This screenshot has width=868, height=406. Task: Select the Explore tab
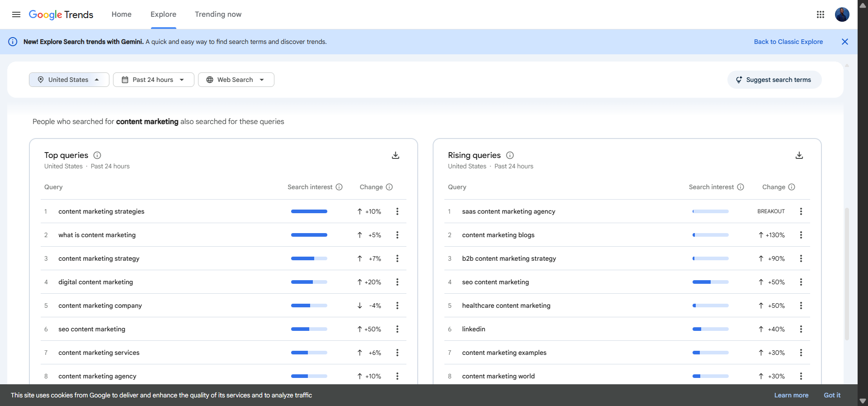coord(163,14)
